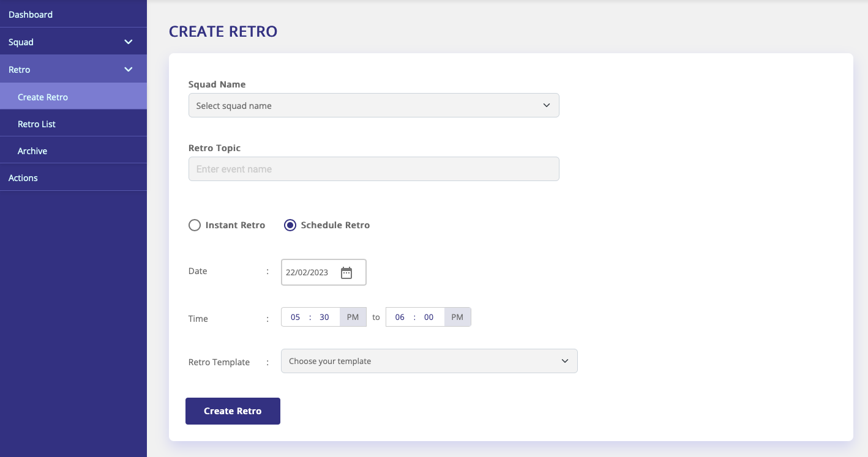Select the Instant Retro radio option

[195, 225]
